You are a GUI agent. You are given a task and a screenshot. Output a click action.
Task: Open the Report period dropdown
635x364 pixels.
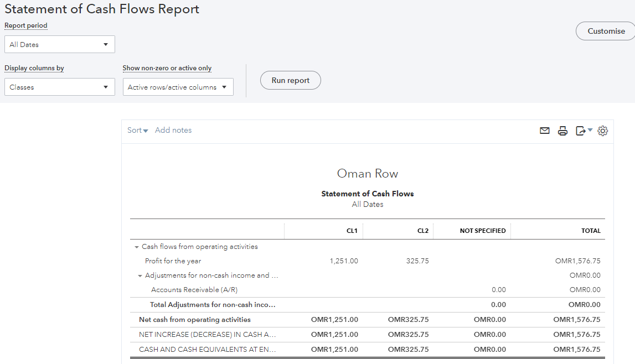tap(60, 44)
